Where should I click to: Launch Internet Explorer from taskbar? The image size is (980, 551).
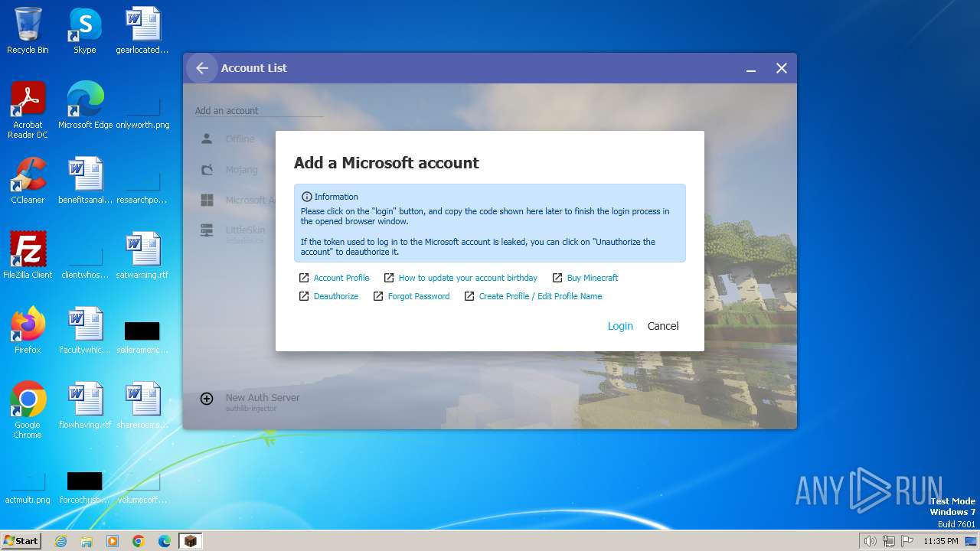pos(60,541)
